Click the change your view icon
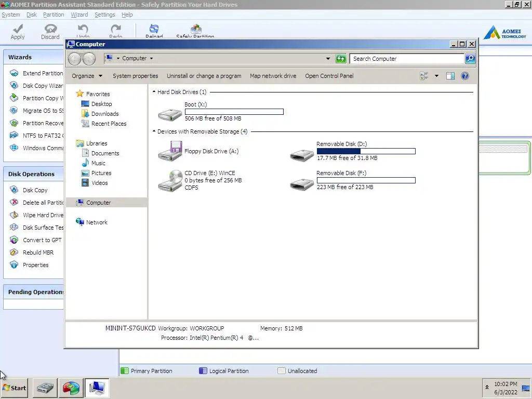Screen dimensions: 532x399 pyautogui.click(x=424, y=76)
